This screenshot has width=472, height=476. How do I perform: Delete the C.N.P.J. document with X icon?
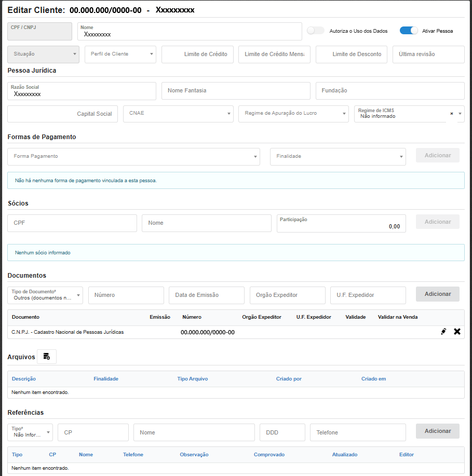coord(457,332)
